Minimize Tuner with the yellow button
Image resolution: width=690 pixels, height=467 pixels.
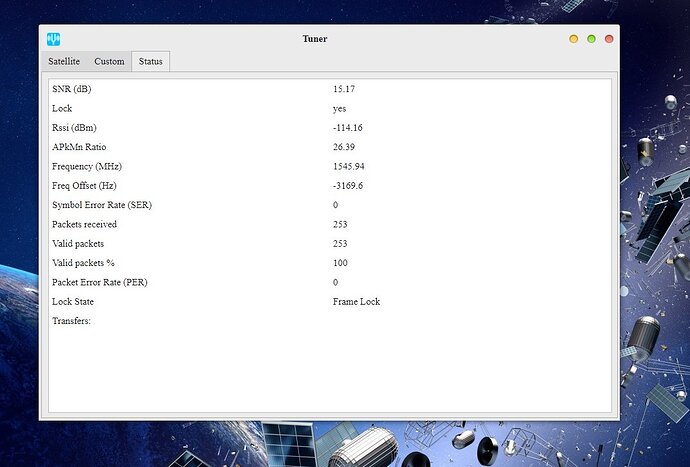point(573,39)
